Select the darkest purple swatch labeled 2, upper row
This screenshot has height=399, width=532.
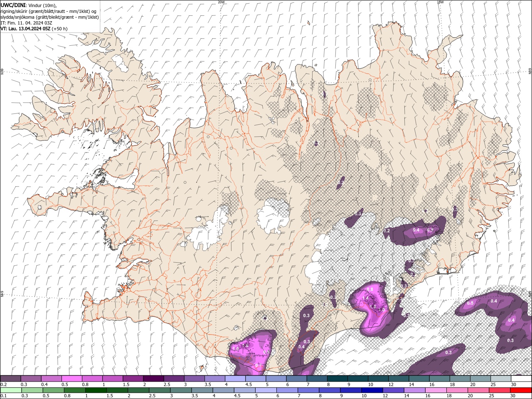tap(153, 379)
